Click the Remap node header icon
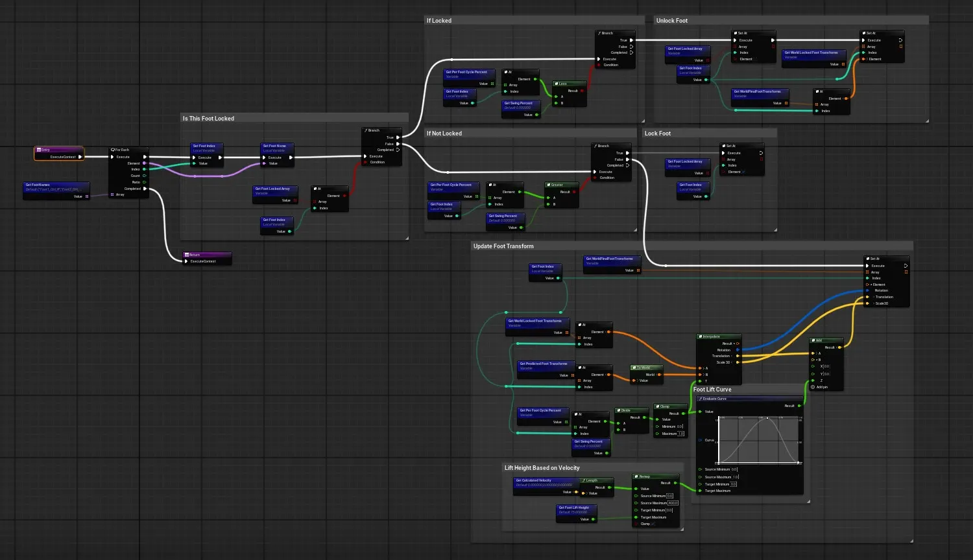 pos(637,476)
